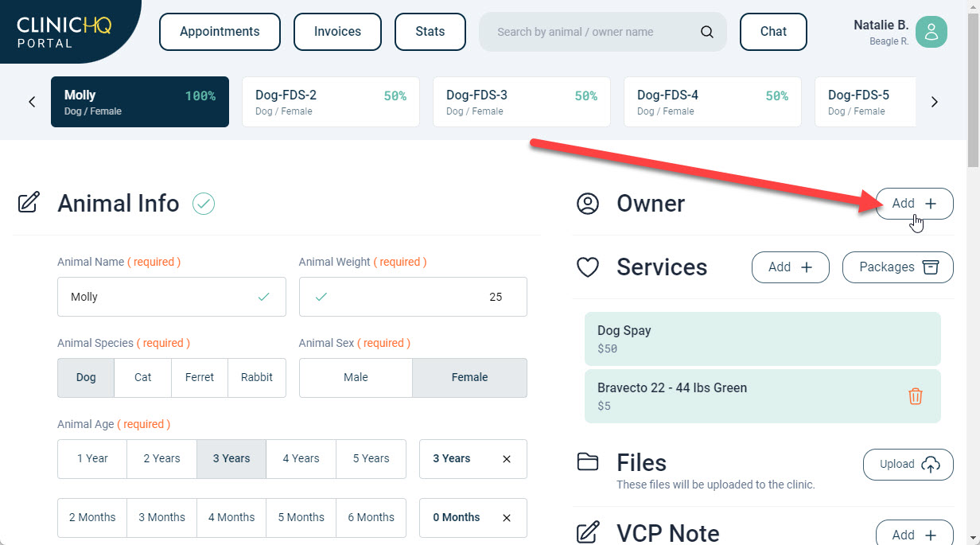Add an owner with the Add button
980x545 pixels.
pos(914,204)
